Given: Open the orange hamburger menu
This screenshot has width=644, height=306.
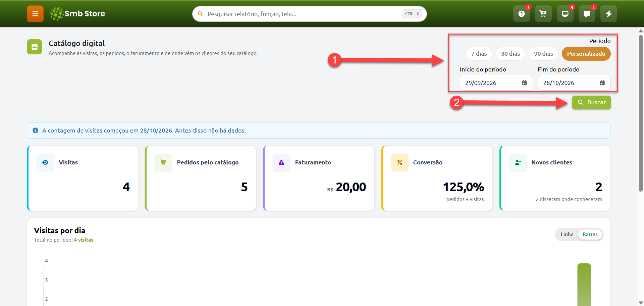Looking at the screenshot, I should (35, 14).
